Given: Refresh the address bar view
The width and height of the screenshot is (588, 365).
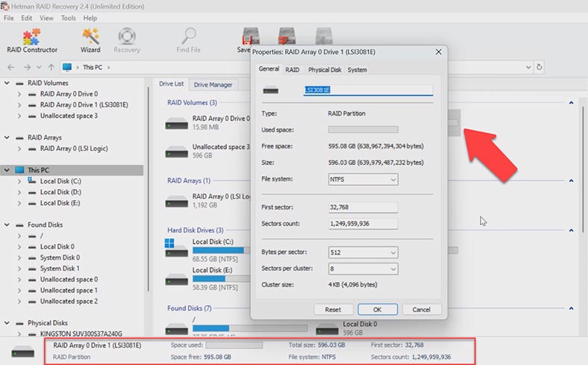Looking at the screenshot, I should point(539,67).
